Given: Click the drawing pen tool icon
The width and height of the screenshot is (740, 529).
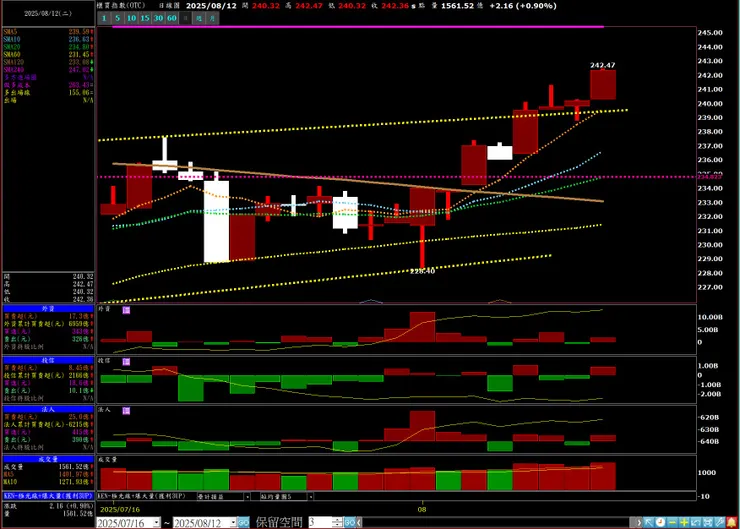Looking at the screenshot, I should 719,522.
